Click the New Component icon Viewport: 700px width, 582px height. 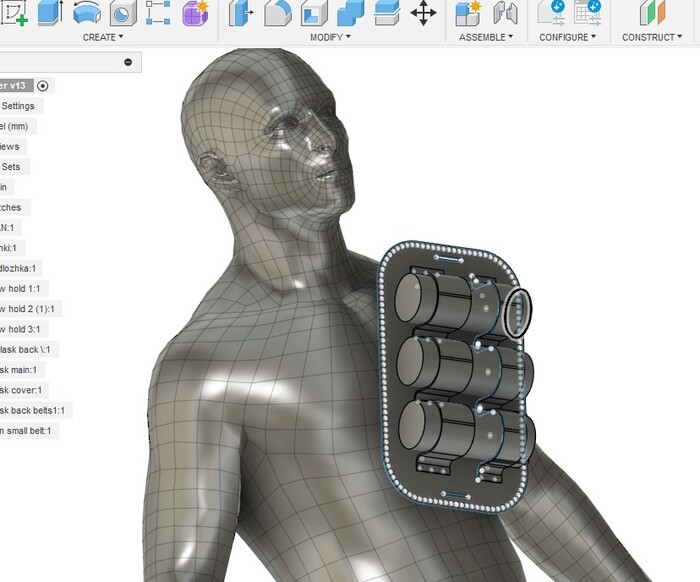tap(467, 13)
